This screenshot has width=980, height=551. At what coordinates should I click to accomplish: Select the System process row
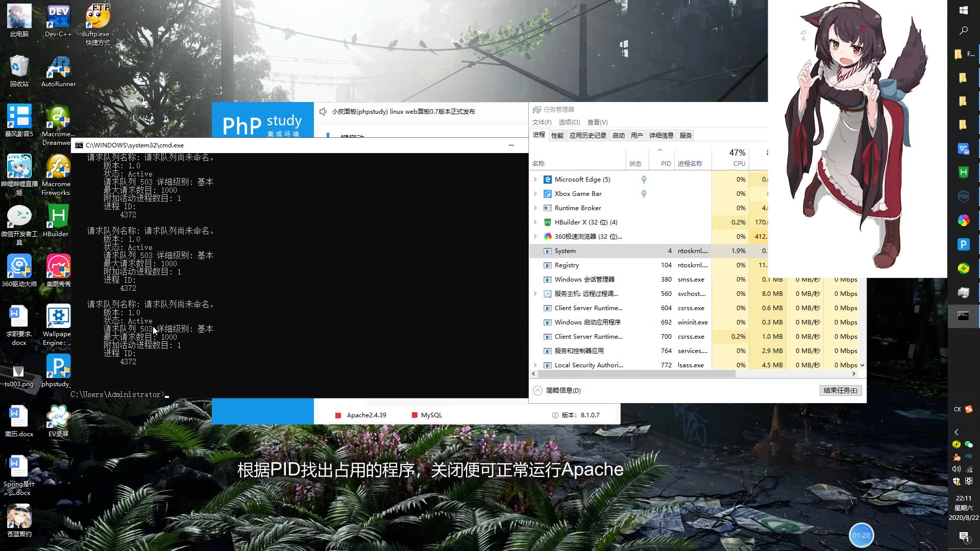click(648, 251)
